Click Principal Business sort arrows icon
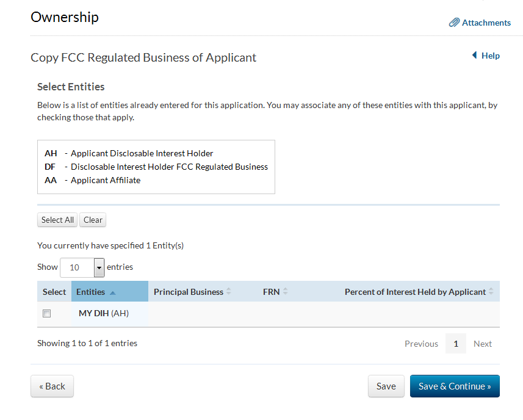 pos(229,292)
